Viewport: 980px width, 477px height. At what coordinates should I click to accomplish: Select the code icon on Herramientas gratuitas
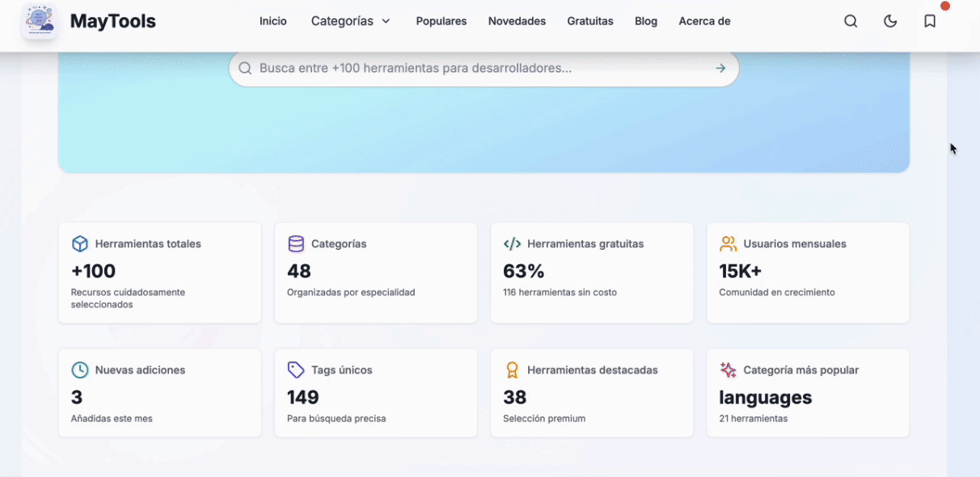(x=512, y=243)
